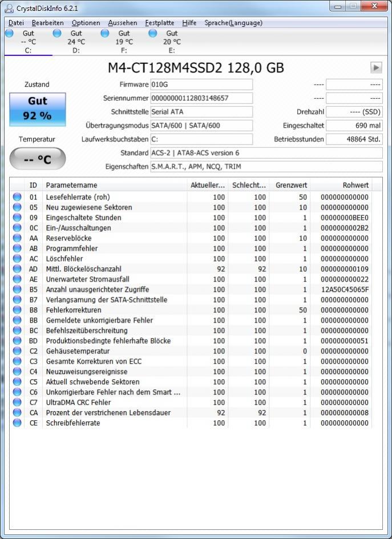
Task: Click the Rohwert column header
Action: coord(341,185)
